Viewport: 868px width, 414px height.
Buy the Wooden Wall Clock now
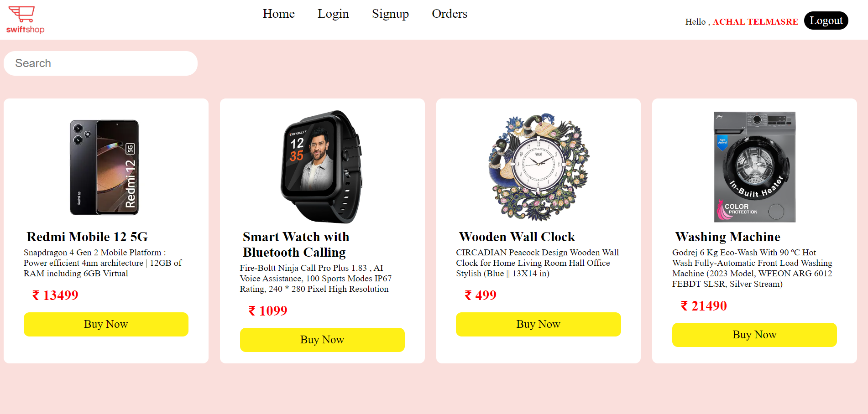click(538, 324)
